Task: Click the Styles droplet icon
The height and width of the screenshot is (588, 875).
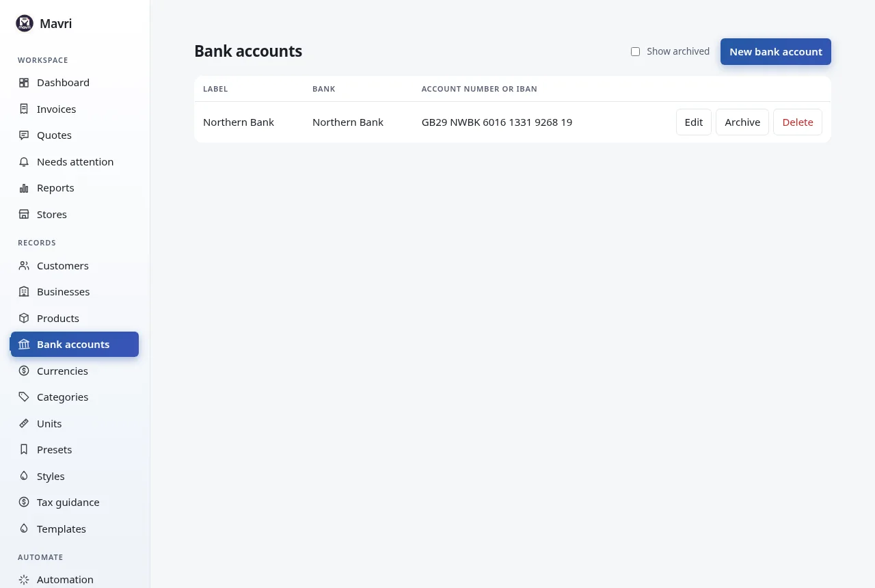Action: click(24, 476)
